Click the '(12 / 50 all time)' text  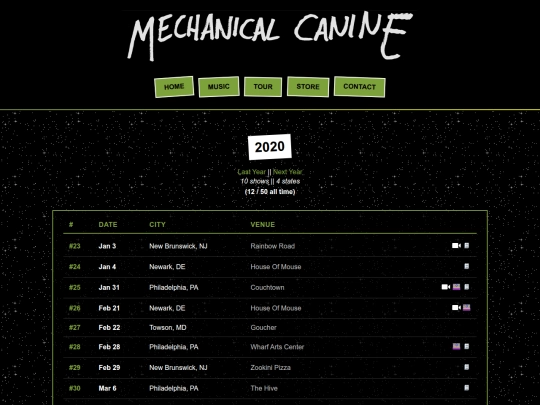pos(270,191)
